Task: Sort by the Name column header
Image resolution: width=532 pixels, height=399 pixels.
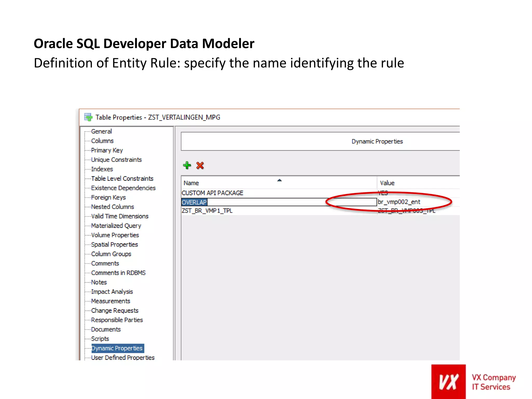Action: point(279,183)
